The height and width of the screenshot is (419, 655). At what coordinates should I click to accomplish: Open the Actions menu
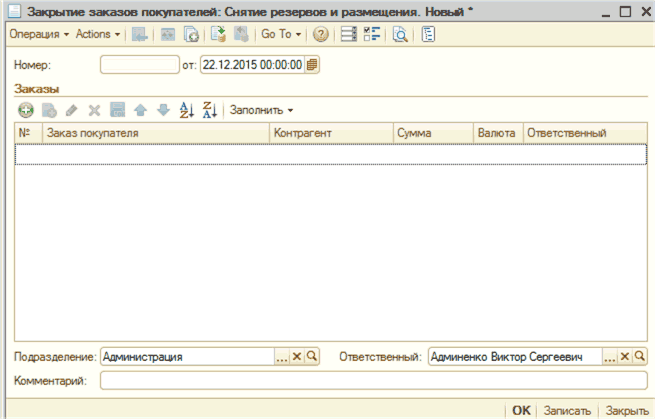coord(98,34)
